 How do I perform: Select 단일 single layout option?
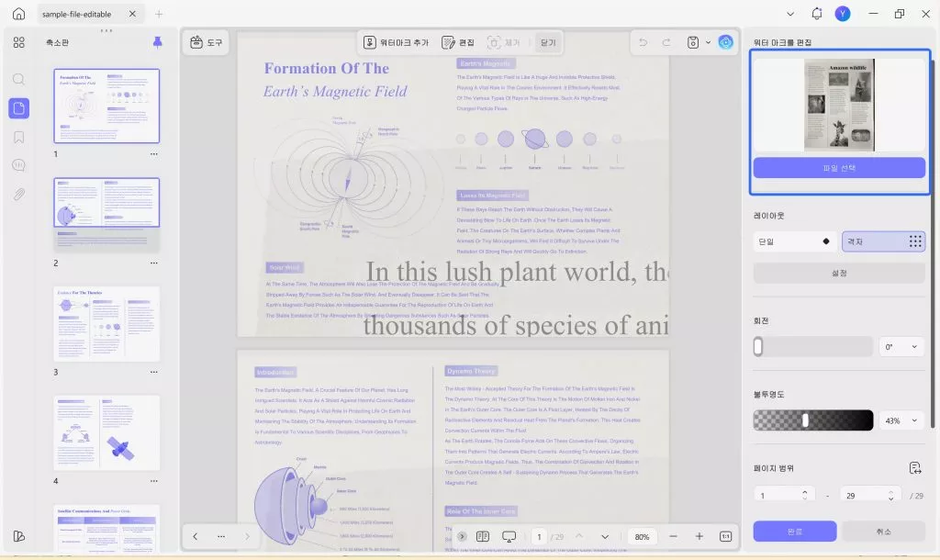coord(795,241)
